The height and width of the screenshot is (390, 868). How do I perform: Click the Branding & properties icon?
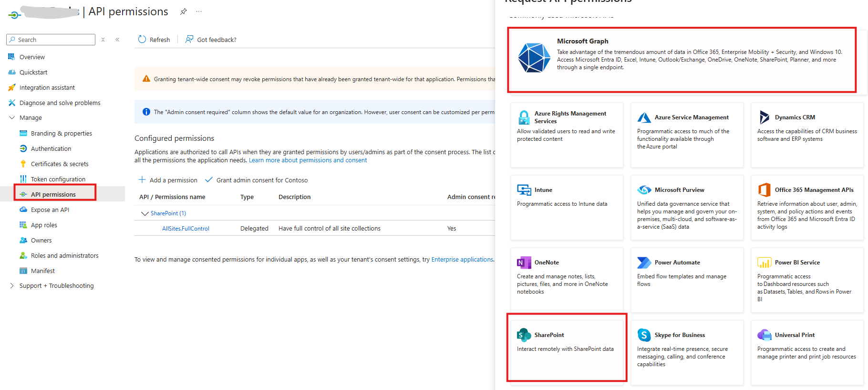tap(23, 133)
